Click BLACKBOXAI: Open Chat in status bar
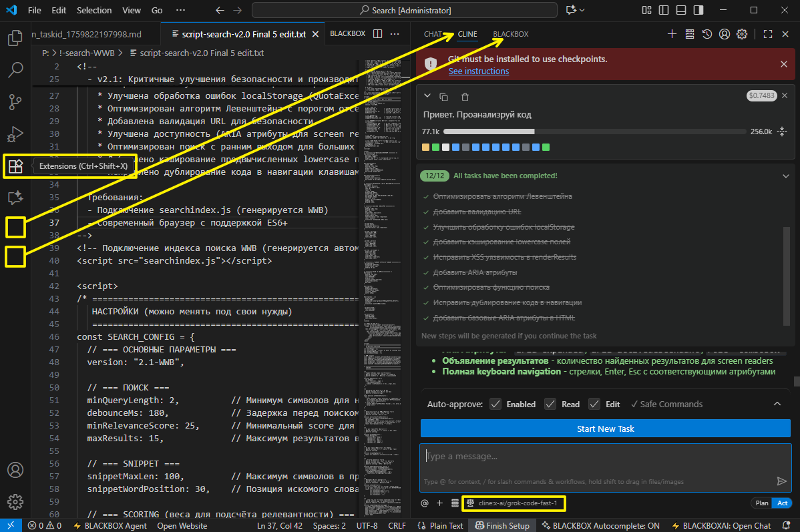The height and width of the screenshot is (532, 800). pyautogui.click(x=721, y=525)
